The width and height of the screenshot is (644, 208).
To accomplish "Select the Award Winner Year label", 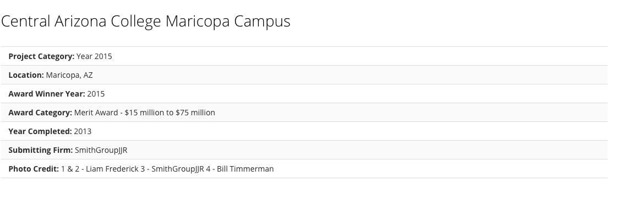I will [47, 94].
